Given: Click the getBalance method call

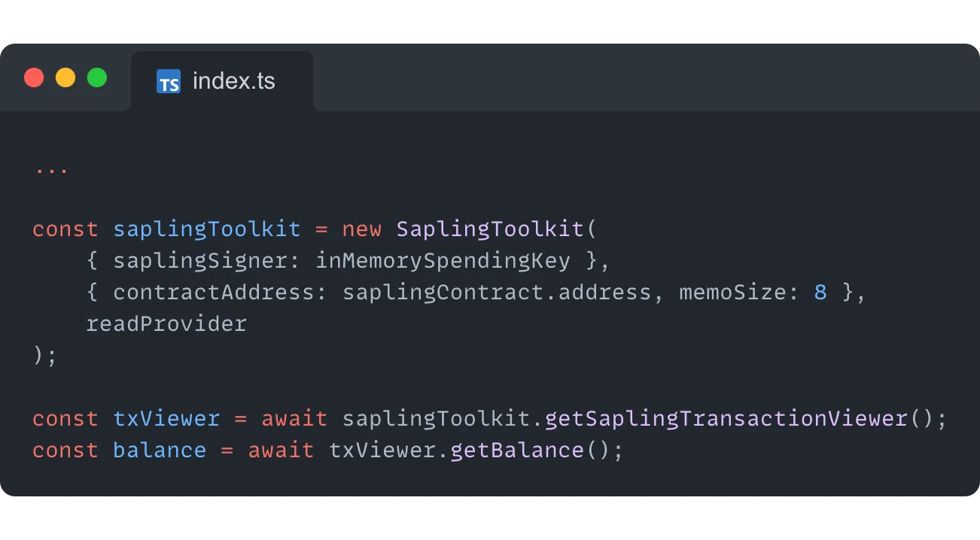Looking at the screenshot, I should [516, 450].
